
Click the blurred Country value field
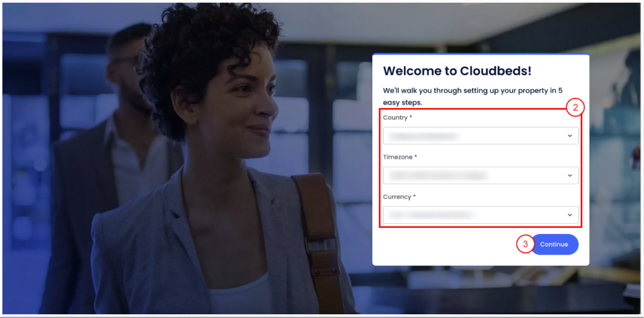click(x=480, y=136)
